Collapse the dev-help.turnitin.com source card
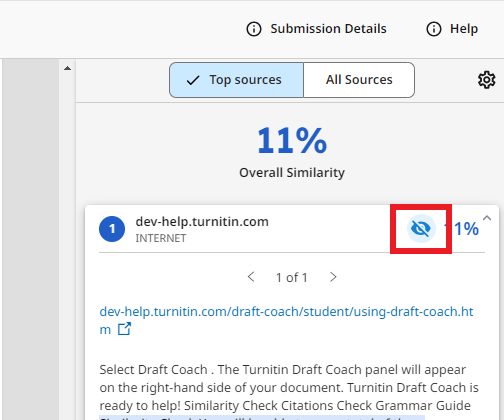 tap(487, 218)
